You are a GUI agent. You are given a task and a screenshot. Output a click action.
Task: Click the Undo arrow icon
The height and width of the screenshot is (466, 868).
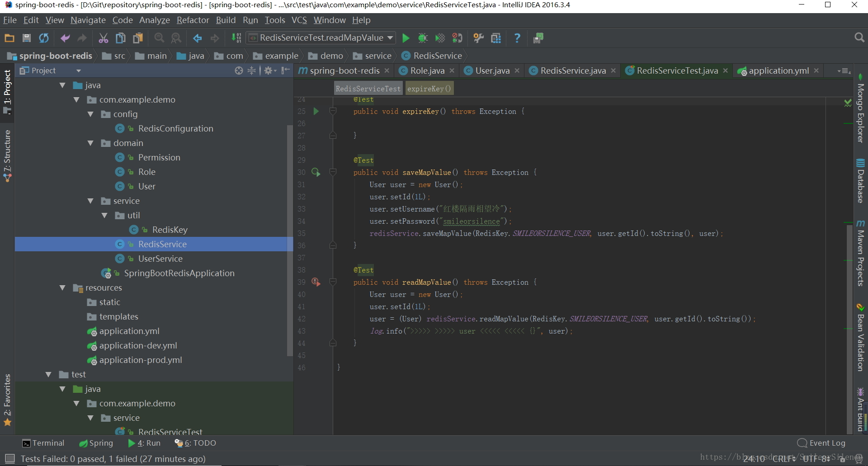point(65,38)
